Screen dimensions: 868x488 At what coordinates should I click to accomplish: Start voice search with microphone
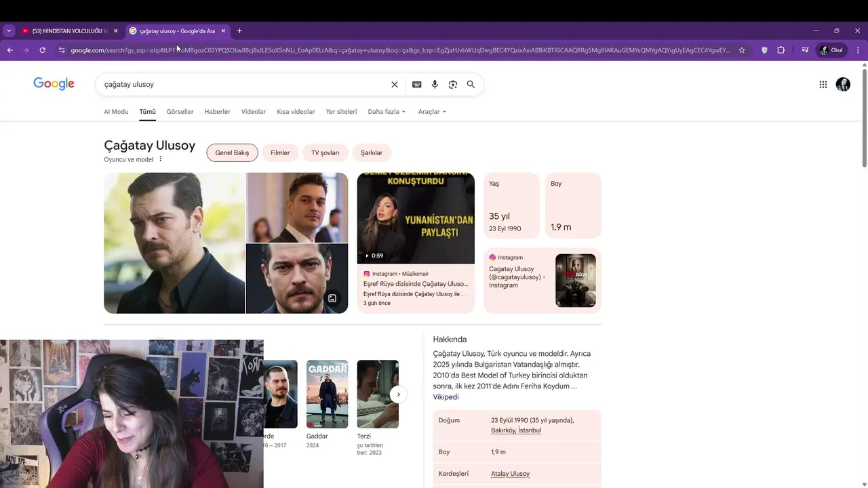click(435, 85)
